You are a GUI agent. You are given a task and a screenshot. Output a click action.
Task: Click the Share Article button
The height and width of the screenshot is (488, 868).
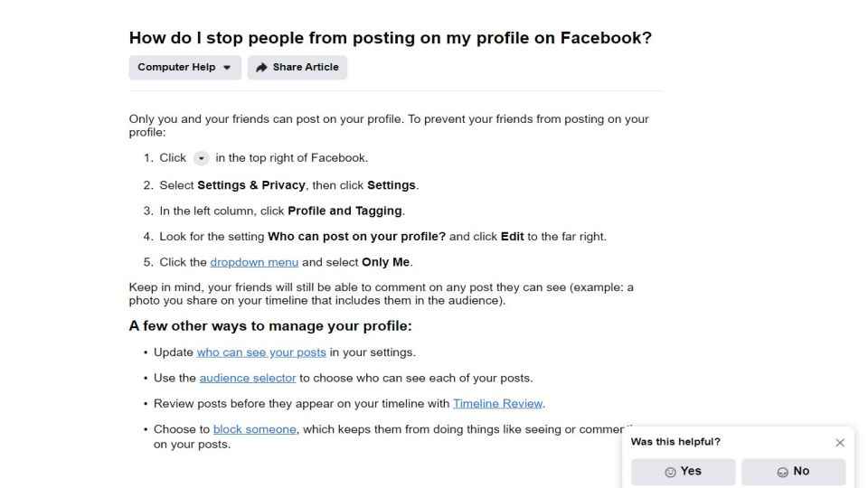[297, 68]
